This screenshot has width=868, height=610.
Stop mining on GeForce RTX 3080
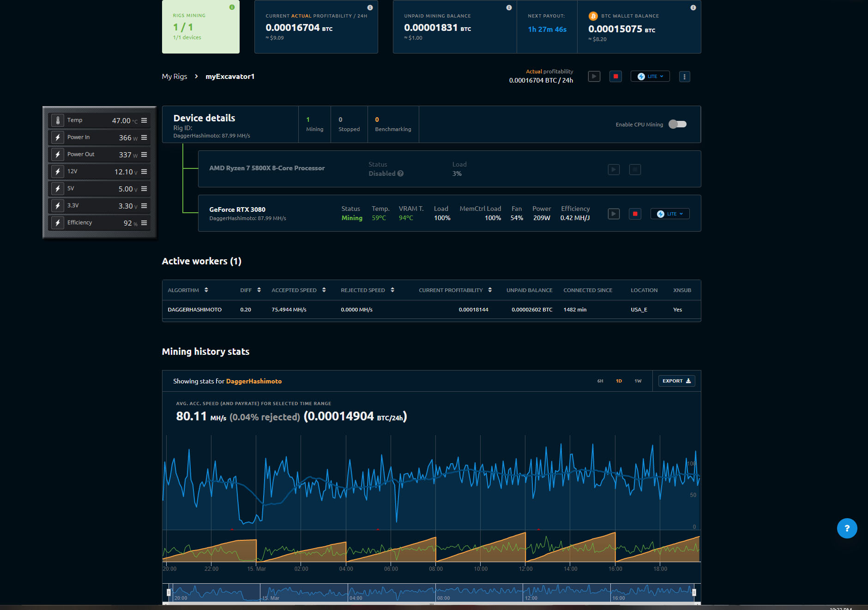(x=635, y=214)
